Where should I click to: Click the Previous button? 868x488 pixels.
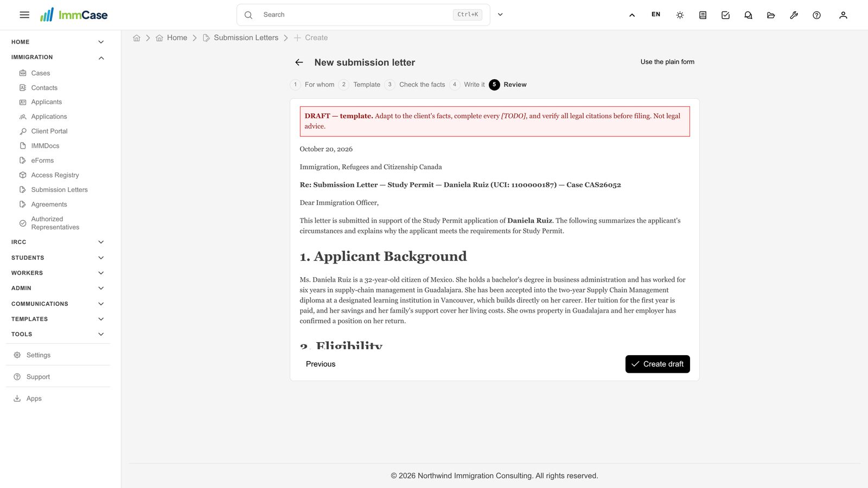(321, 364)
